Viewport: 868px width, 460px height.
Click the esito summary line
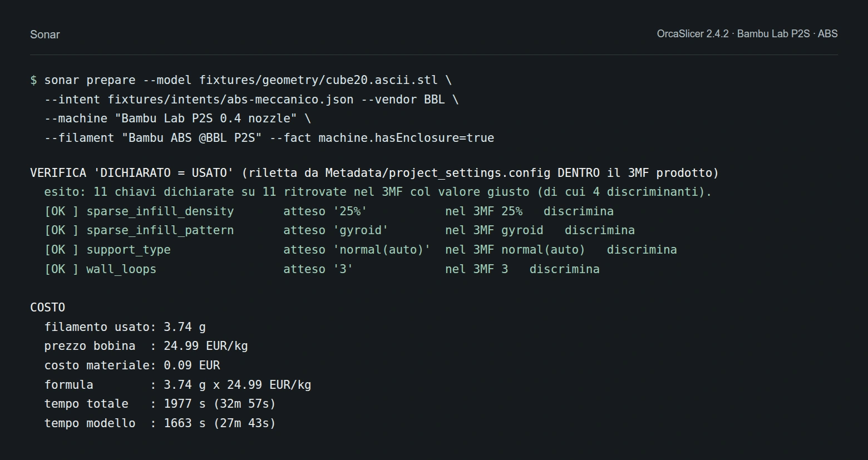point(378,192)
